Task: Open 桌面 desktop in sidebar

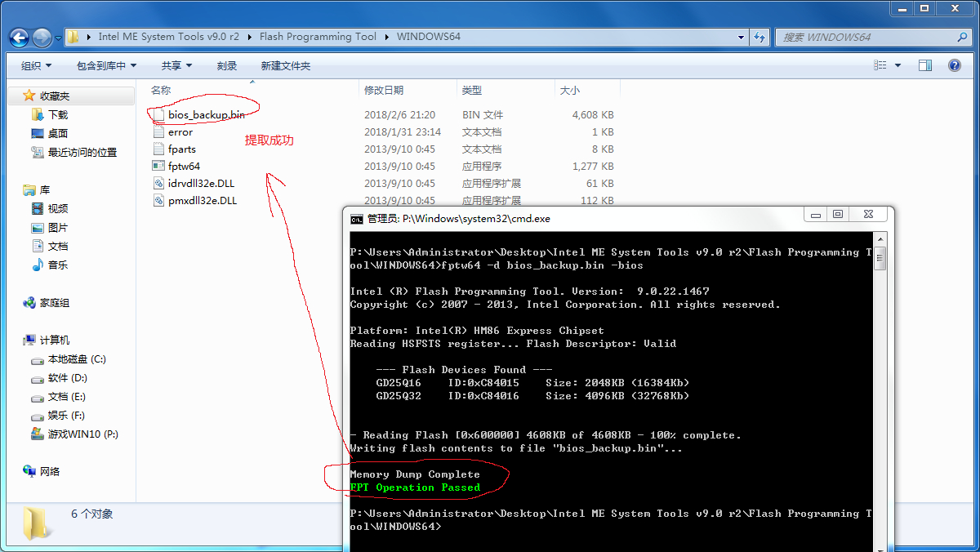Action: click(58, 134)
